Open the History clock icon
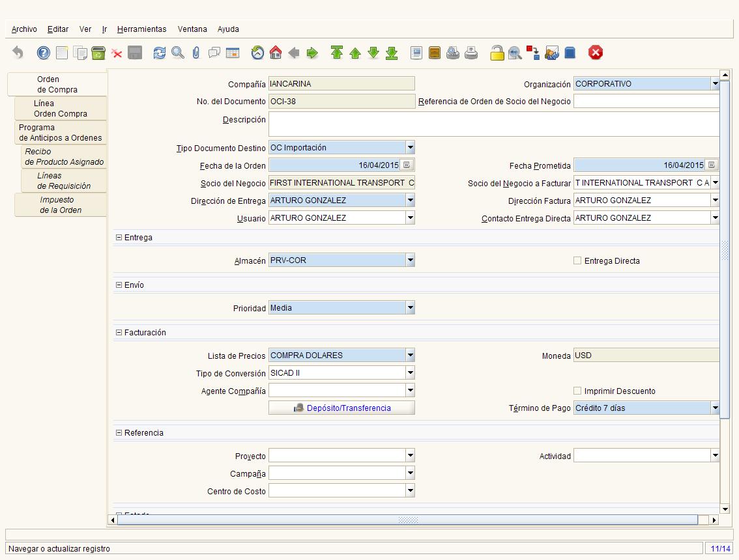Image resolution: width=739 pixels, height=560 pixels. click(257, 53)
